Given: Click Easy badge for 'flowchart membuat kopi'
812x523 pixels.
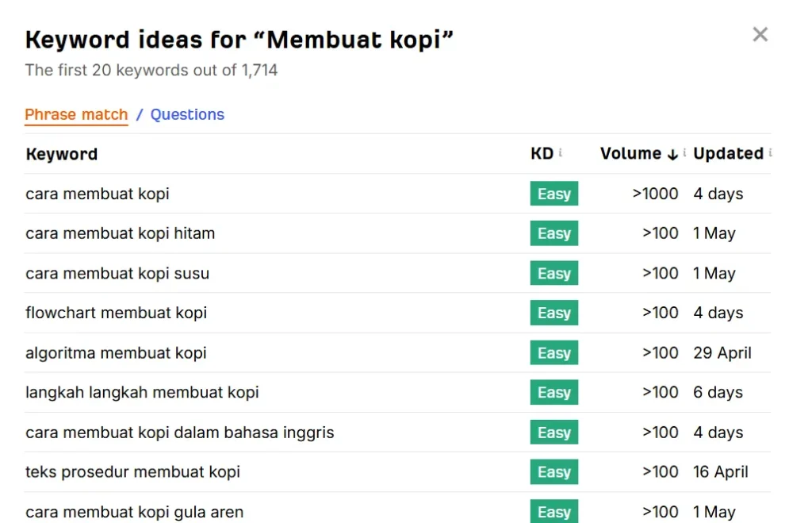Looking at the screenshot, I should (554, 313).
